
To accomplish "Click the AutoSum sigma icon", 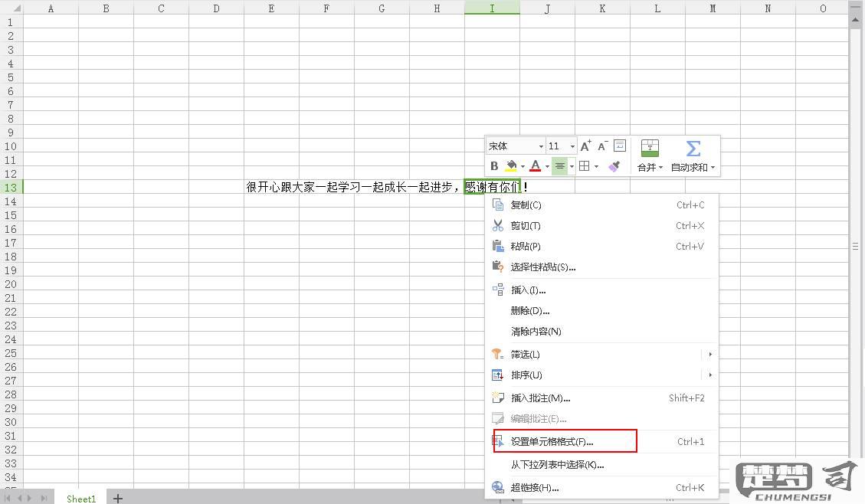I will (693, 148).
